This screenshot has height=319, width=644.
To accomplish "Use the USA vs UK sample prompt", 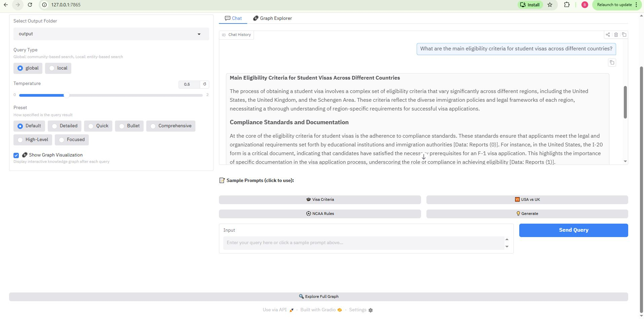I will coord(527,199).
